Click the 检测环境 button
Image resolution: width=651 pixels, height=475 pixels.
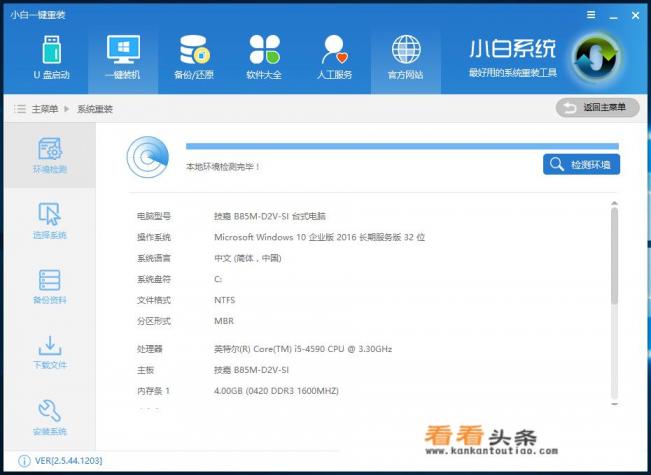581,164
